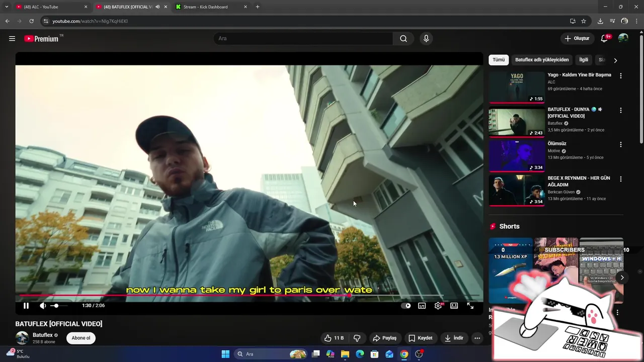Open BEGE X REYNMEN - HER GÜN AĞLADIM title
The width and height of the screenshot is (644, 362).
(579, 182)
